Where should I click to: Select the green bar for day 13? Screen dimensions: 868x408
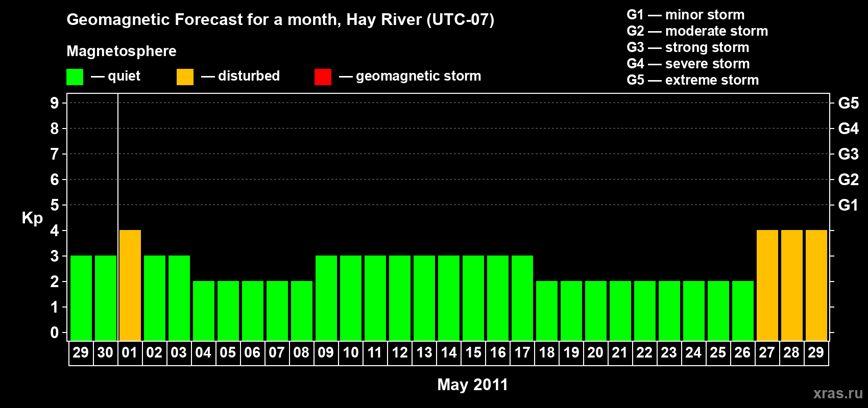tap(424, 298)
